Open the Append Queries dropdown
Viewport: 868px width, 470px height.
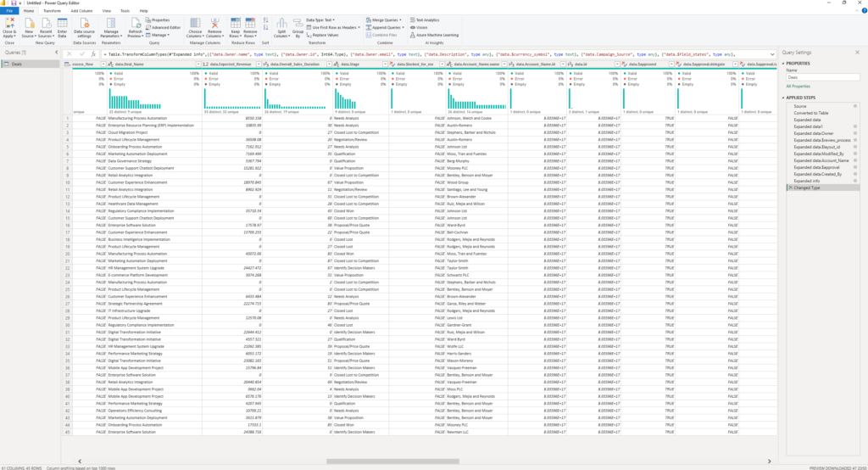pyautogui.click(x=385, y=27)
